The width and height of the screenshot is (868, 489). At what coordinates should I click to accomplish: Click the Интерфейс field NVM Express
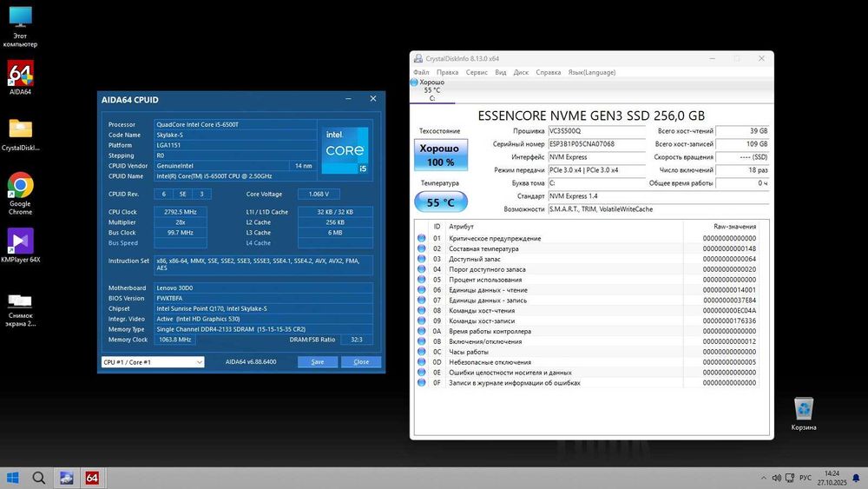(x=597, y=157)
